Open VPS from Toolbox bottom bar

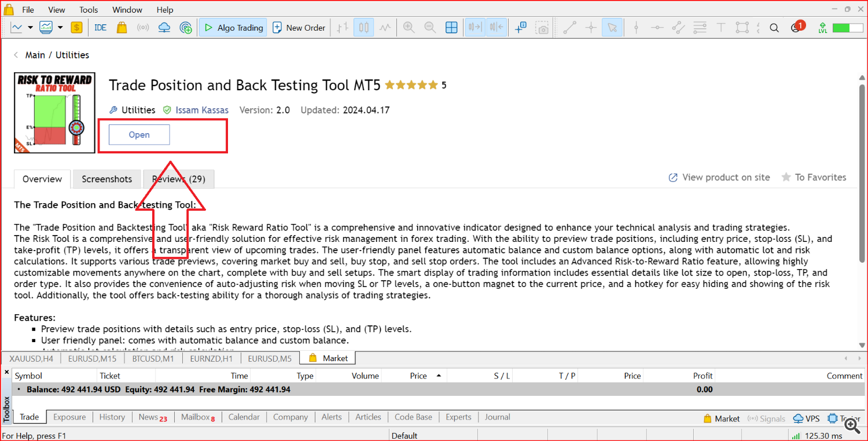(806, 418)
